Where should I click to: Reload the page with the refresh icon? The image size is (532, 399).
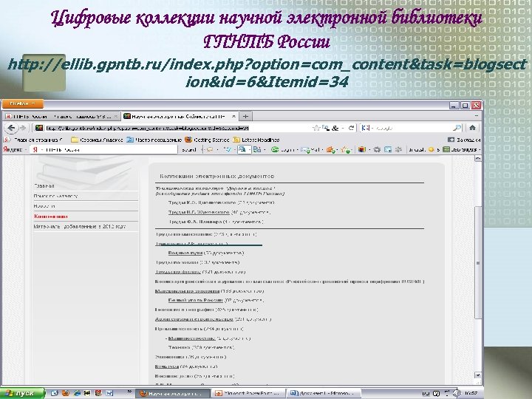(351, 128)
